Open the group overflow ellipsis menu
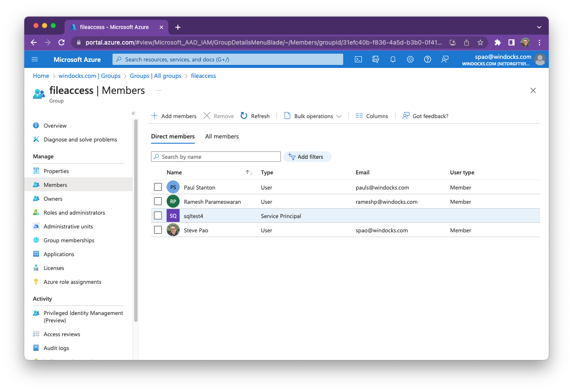This screenshot has width=573, height=392. [x=158, y=90]
